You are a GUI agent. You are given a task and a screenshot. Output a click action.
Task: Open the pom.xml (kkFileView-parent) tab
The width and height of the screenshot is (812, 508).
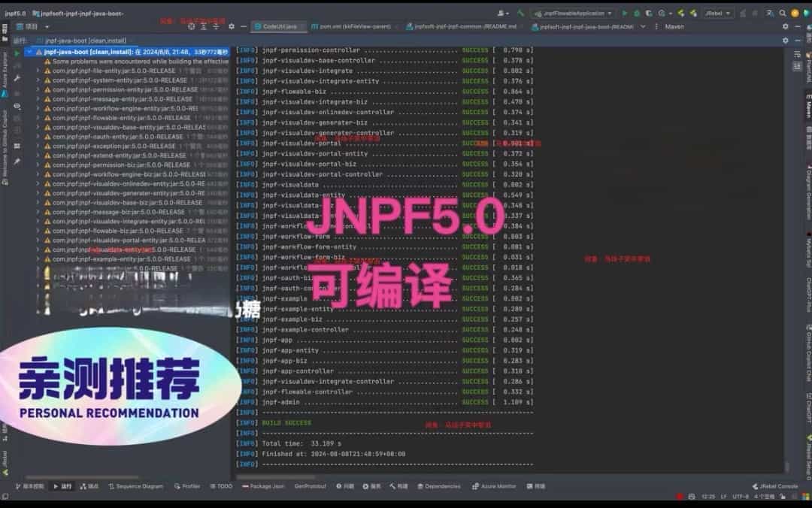coord(351,26)
